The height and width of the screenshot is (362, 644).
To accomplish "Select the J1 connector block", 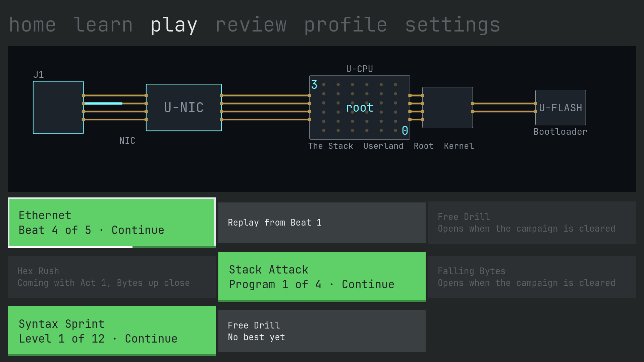I will pos(58,108).
